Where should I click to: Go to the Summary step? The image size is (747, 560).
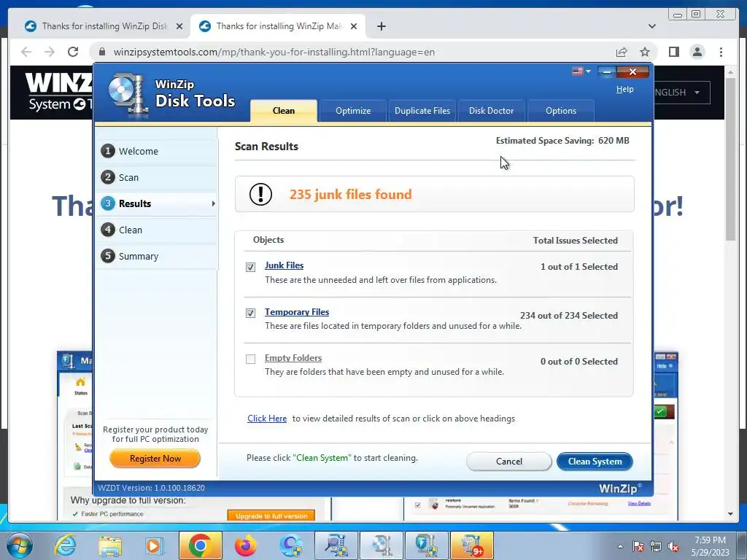click(156, 256)
